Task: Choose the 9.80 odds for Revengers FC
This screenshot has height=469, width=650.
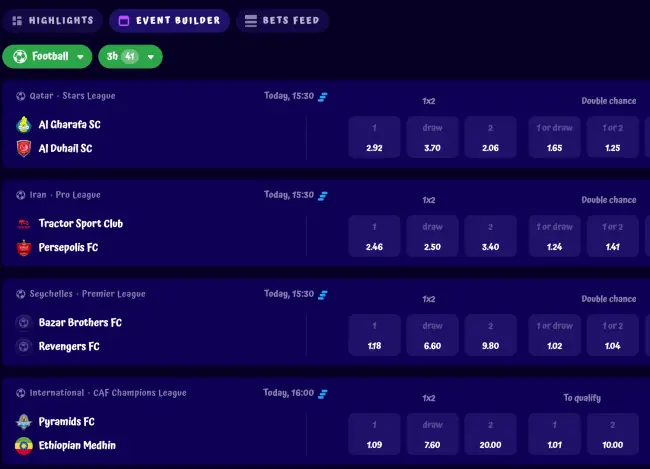Action: pos(490,335)
